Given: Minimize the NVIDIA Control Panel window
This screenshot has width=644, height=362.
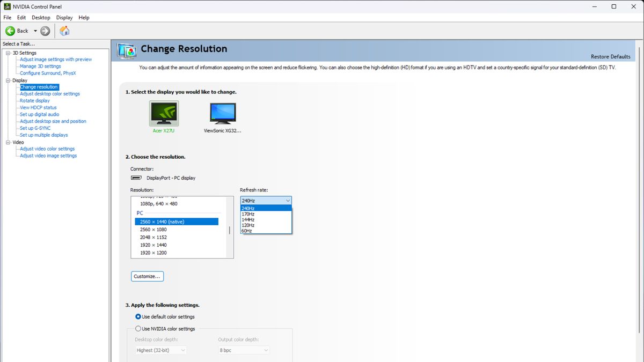Looking at the screenshot, I should pos(595,6).
